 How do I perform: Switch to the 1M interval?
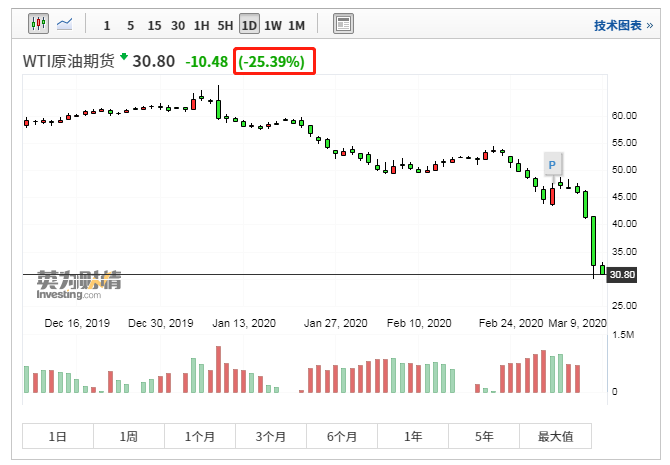pos(297,24)
